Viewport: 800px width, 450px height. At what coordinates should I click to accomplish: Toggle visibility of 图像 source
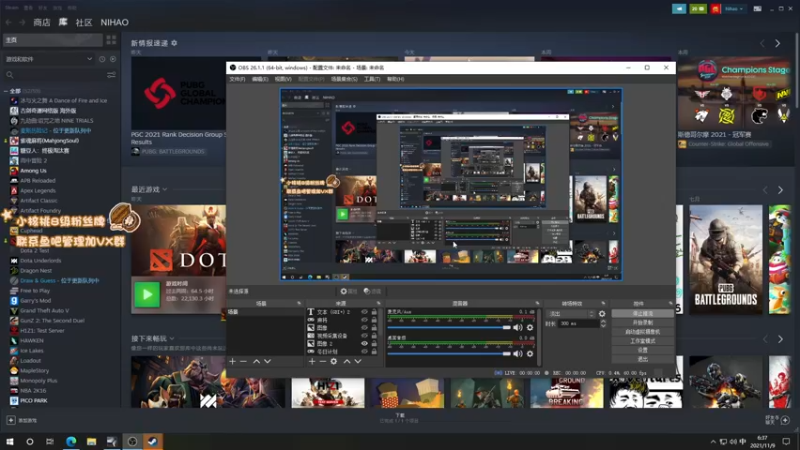[x=364, y=328]
